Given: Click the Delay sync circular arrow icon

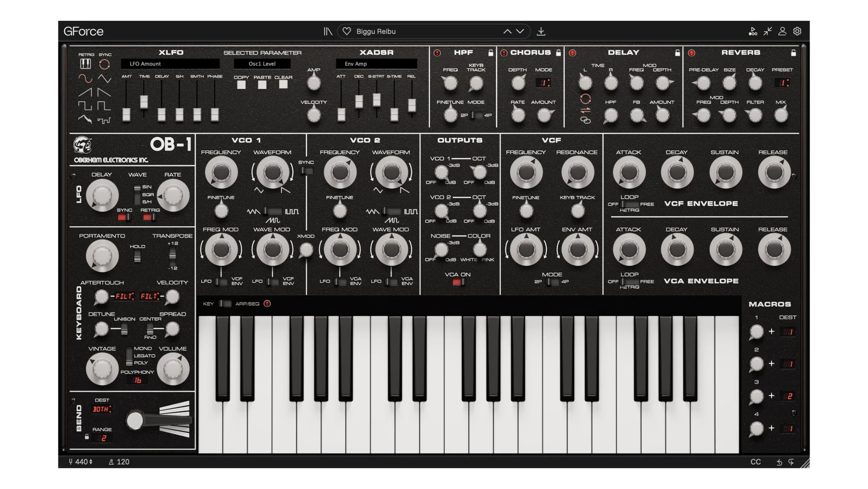Looking at the screenshot, I should (585, 99).
